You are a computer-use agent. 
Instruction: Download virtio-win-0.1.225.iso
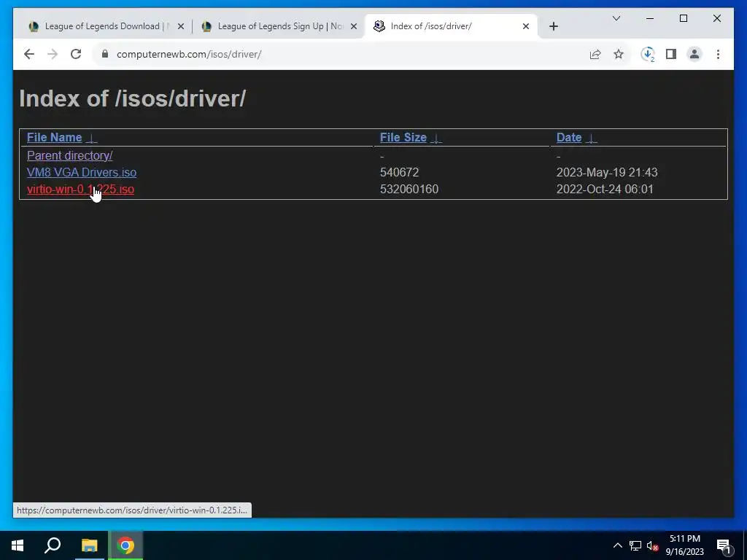coord(80,190)
